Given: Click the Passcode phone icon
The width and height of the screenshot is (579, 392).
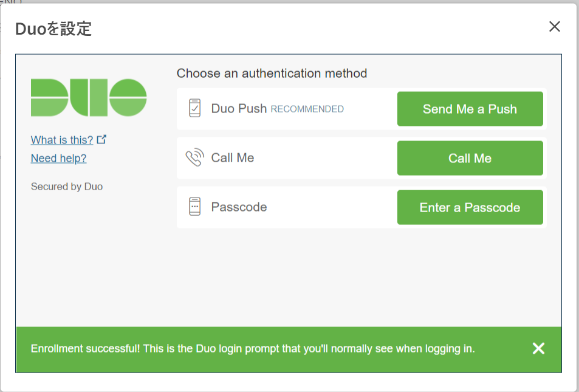Looking at the screenshot, I should click(194, 207).
